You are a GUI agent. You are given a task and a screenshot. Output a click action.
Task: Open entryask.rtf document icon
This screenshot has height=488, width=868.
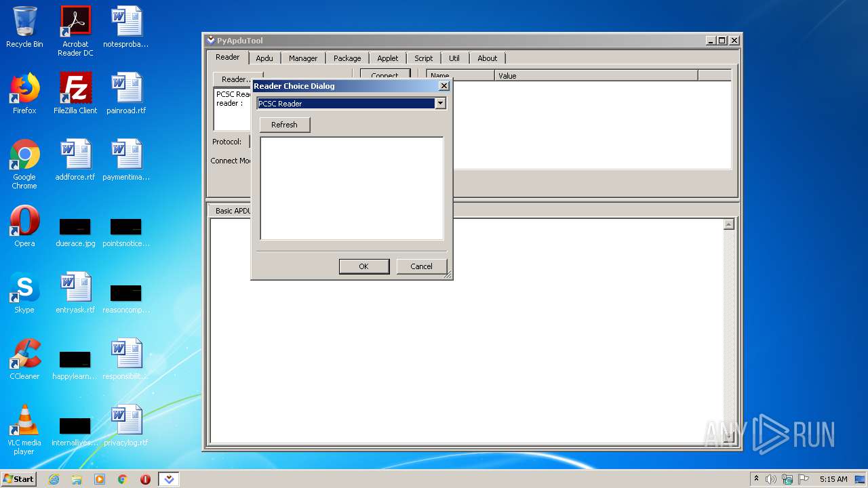click(75, 293)
